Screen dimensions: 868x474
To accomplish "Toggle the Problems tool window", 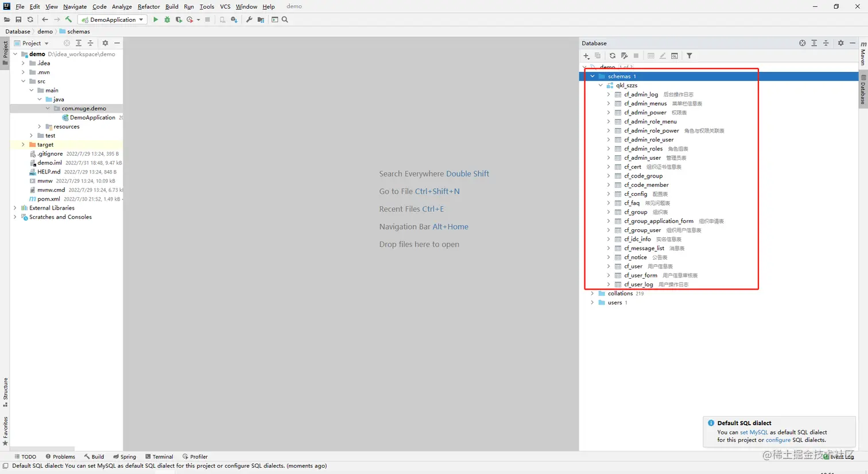I will 60,457.
